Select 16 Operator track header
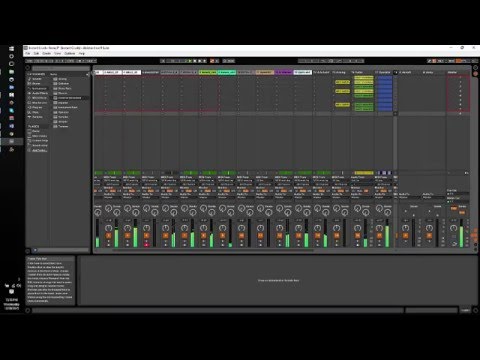The width and height of the screenshot is (480, 360). click(383, 72)
